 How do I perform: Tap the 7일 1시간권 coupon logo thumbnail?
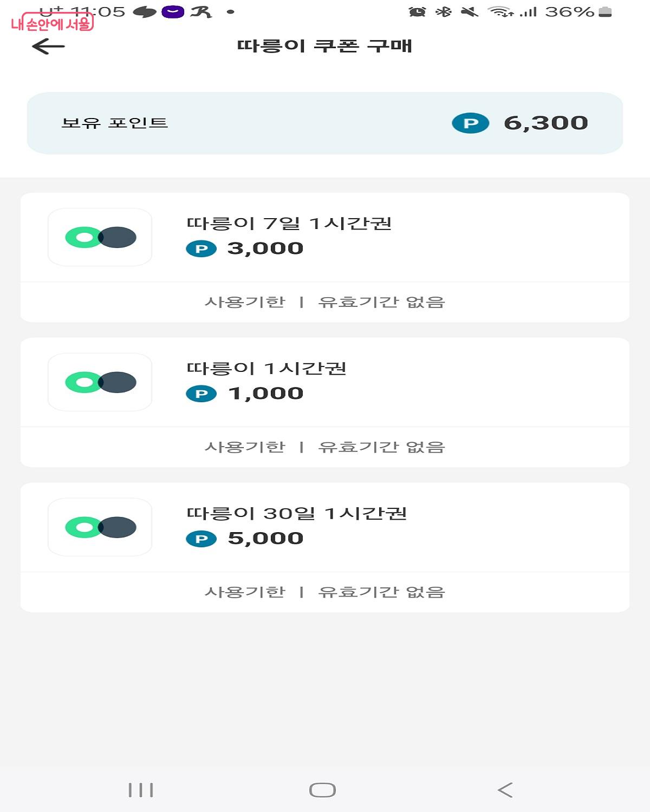100,237
